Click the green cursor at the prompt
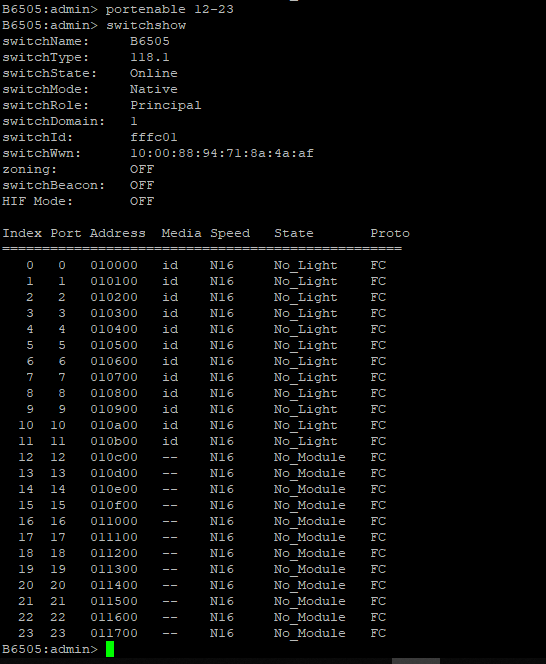Image resolution: width=546 pixels, height=664 pixels. pyautogui.click(x=110, y=649)
